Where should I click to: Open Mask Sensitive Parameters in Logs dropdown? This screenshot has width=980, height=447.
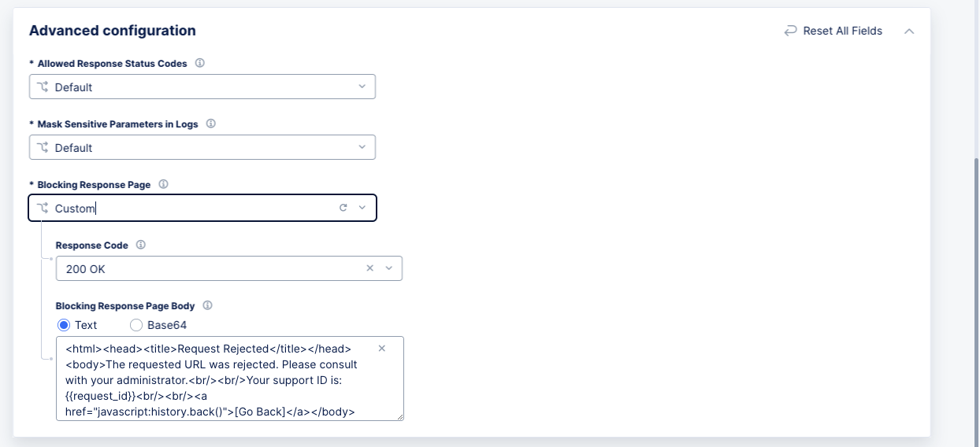click(362, 147)
